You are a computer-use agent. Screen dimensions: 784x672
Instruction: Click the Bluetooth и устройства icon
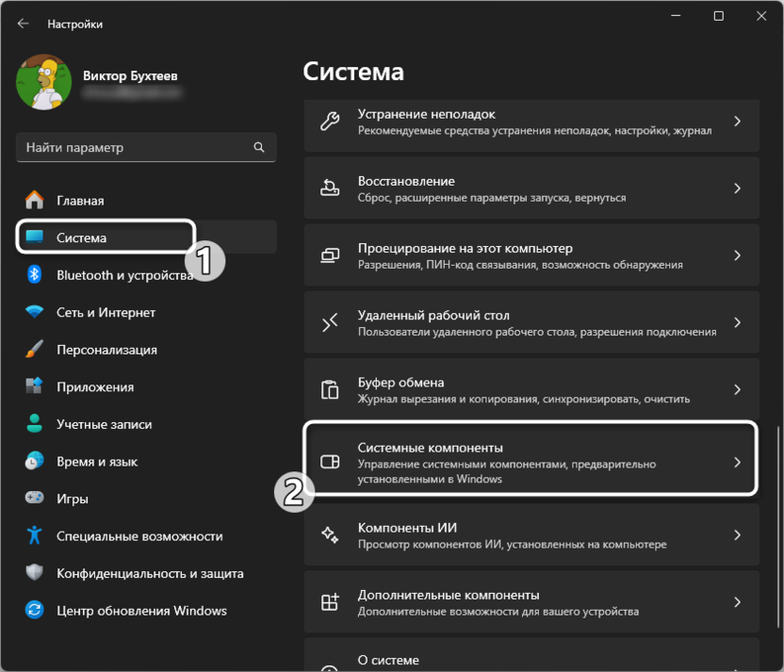(35, 275)
